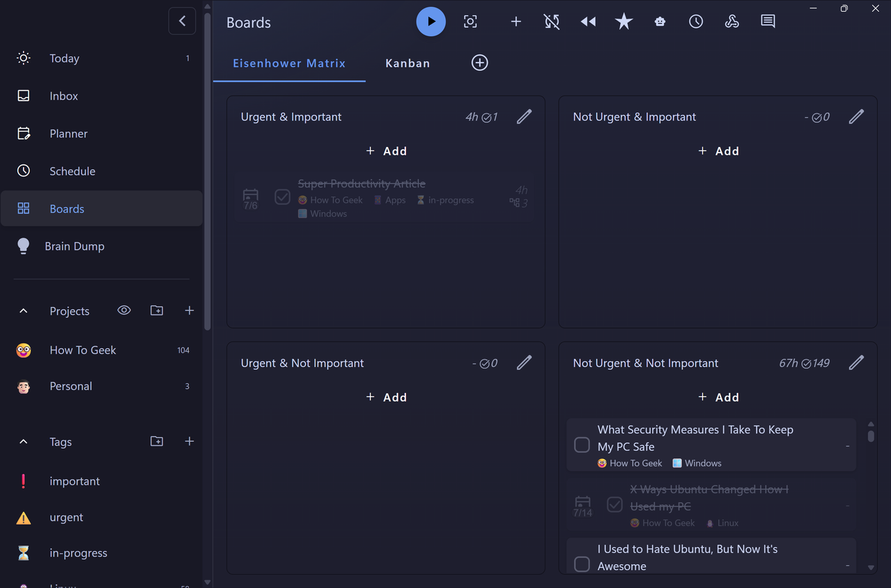Select the important tag
This screenshot has height=588, width=891.
(102, 481)
